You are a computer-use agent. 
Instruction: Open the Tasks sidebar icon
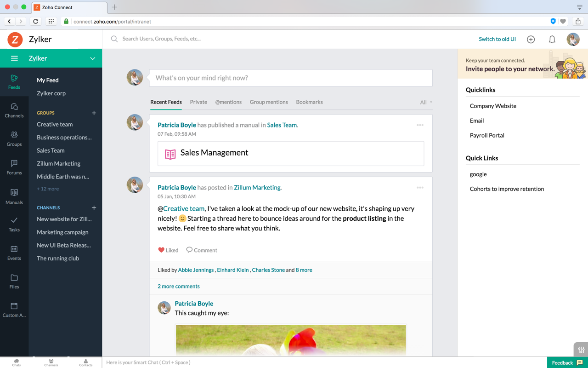tap(14, 224)
